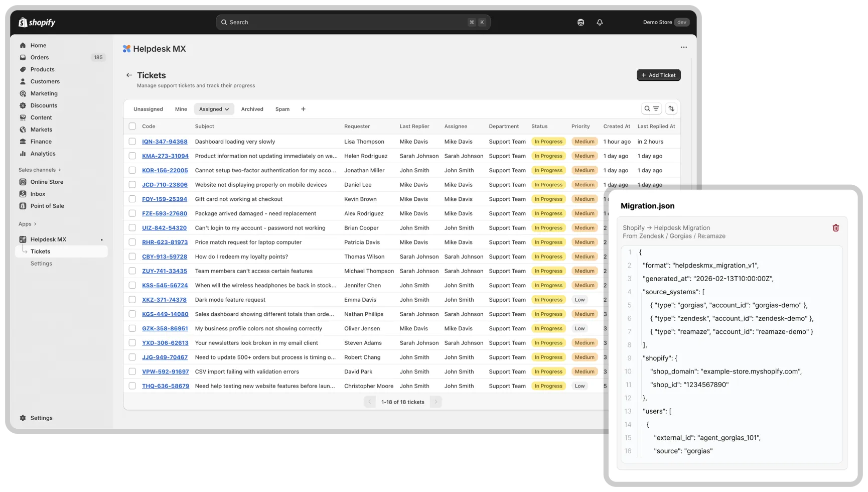
Task: Select the Spam tab
Action: 282,109
